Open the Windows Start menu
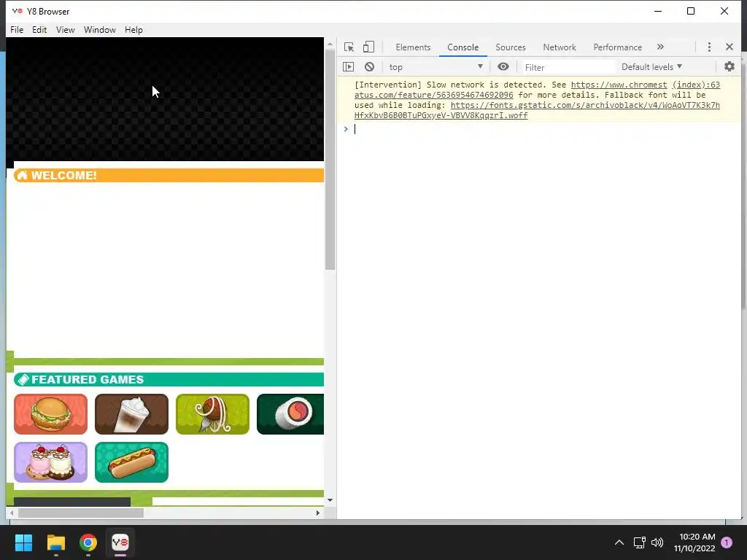Image resolution: width=747 pixels, height=560 pixels. coord(23,542)
